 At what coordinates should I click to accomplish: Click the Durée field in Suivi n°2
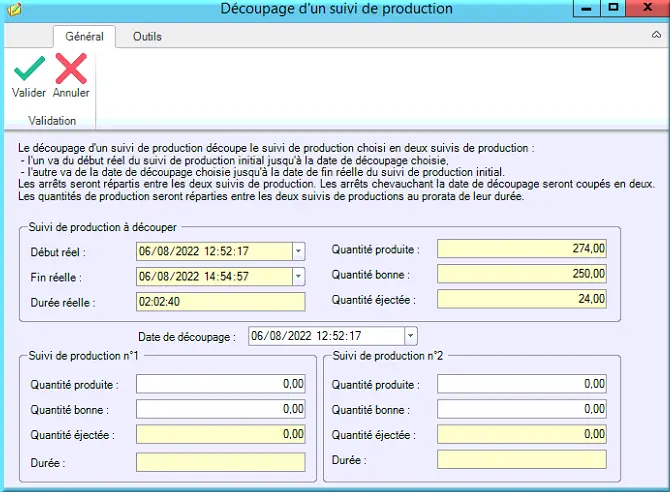522,460
